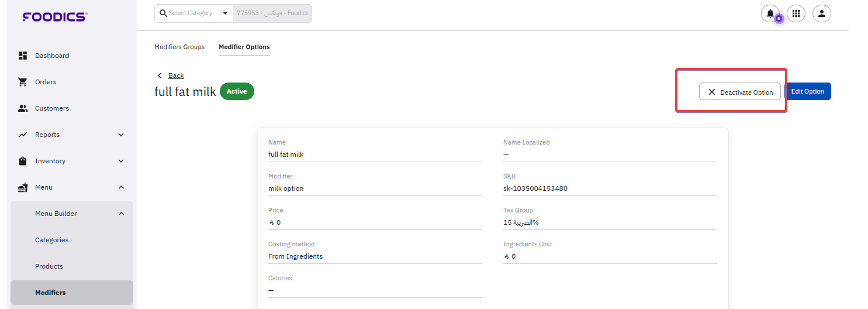The image size is (868, 309).
Task: Select the Modifier Options tab
Action: [244, 47]
